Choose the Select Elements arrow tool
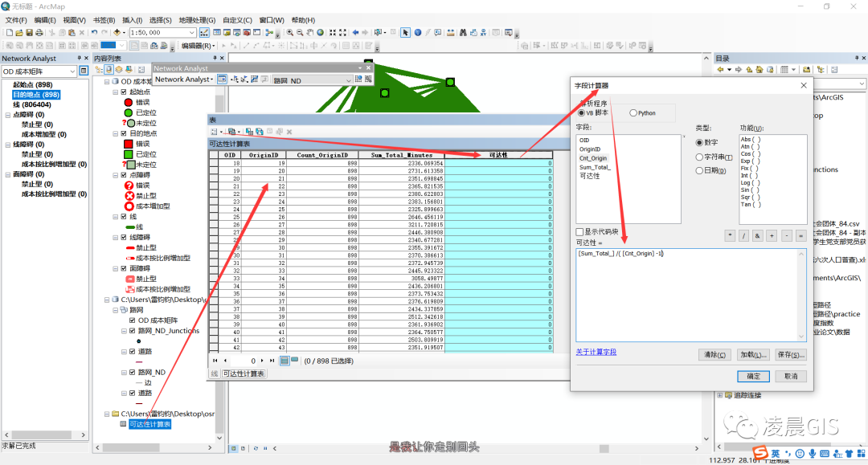The height and width of the screenshot is (465, 868). [405, 33]
